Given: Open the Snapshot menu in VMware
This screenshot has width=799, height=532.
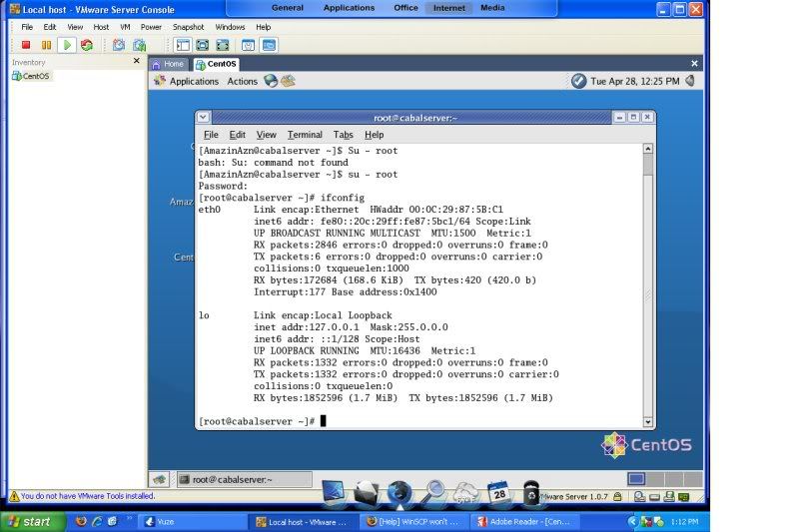Looking at the screenshot, I should pos(188,27).
